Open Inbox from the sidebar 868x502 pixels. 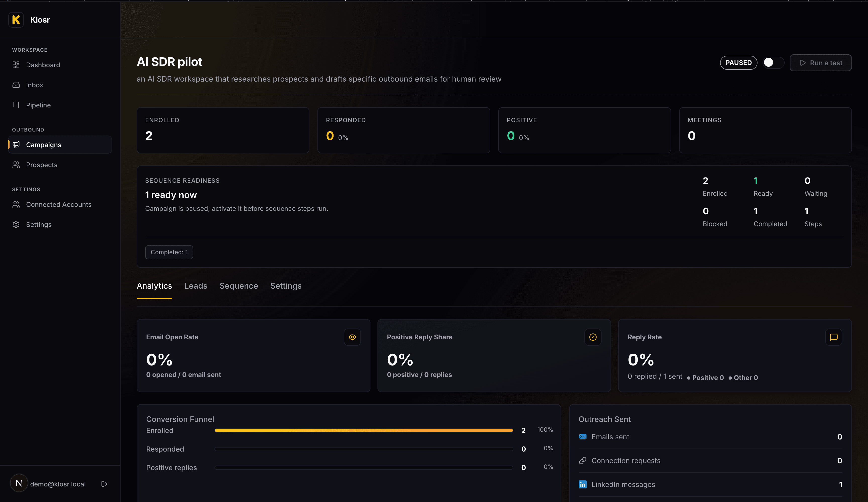pyautogui.click(x=60, y=85)
